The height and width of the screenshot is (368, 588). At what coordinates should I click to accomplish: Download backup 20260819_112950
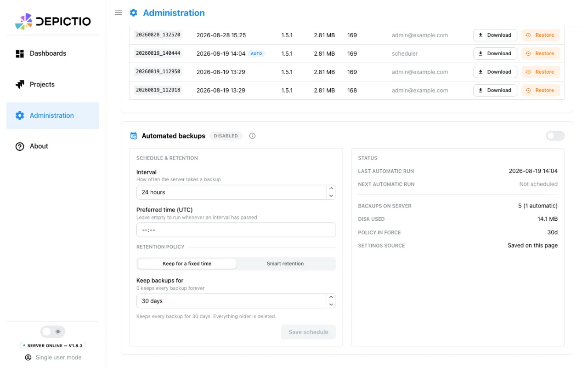tap(495, 72)
